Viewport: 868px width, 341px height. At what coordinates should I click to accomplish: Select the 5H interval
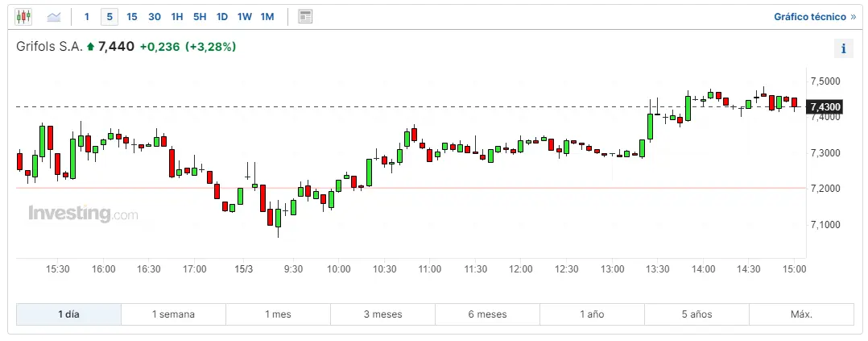click(200, 17)
